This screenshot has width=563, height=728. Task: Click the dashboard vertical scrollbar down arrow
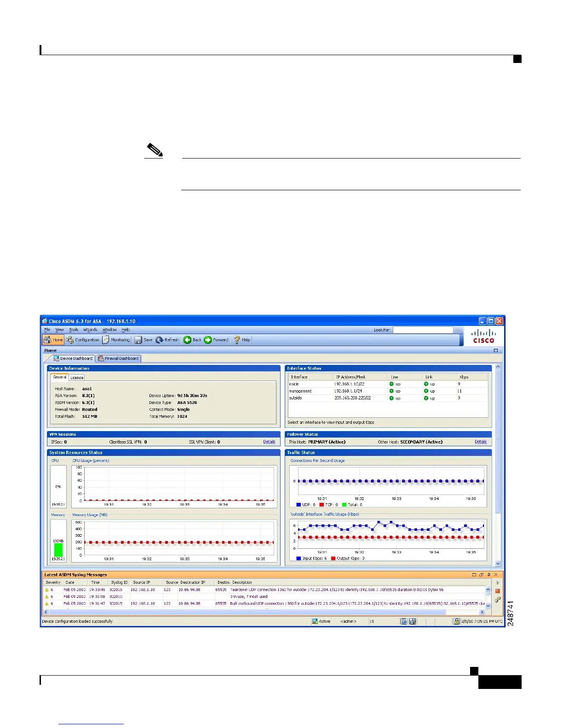coord(498,563)
